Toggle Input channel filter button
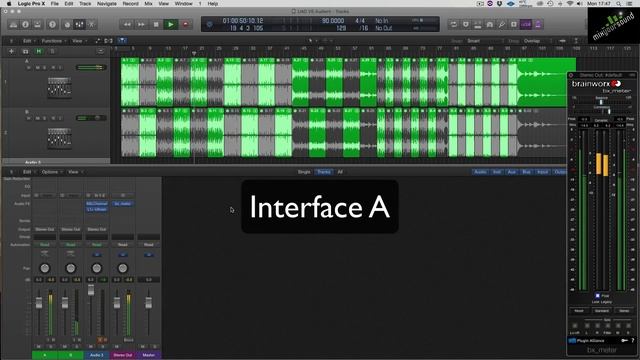 [x=542, y=172]
